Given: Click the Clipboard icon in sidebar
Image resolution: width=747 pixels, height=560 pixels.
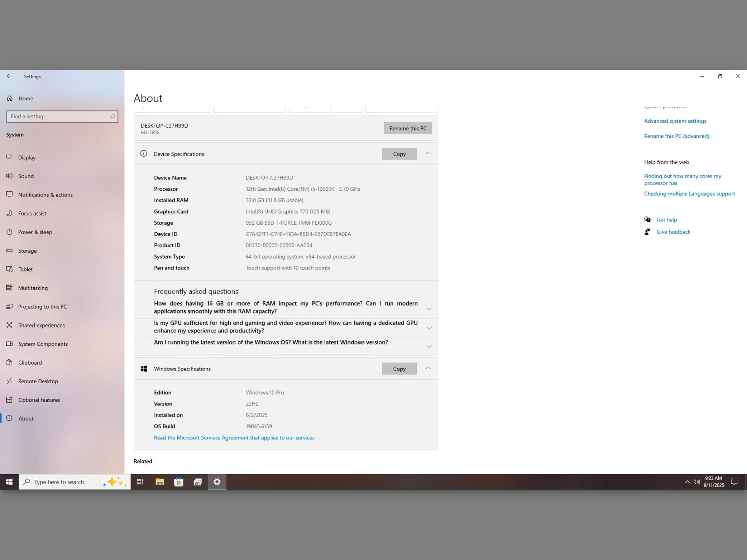Looking at the screenshot, I should pyautogui.click(x=9, y=362).
